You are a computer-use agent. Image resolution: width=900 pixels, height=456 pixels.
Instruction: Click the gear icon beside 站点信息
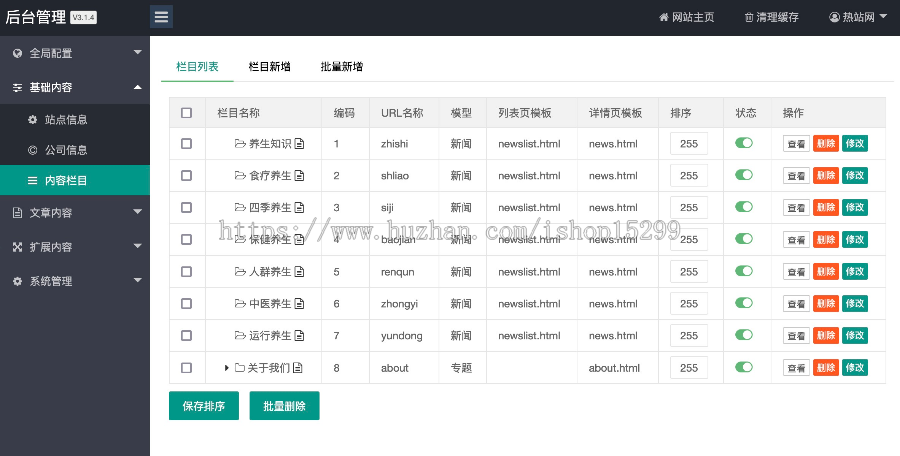point(33,119)
